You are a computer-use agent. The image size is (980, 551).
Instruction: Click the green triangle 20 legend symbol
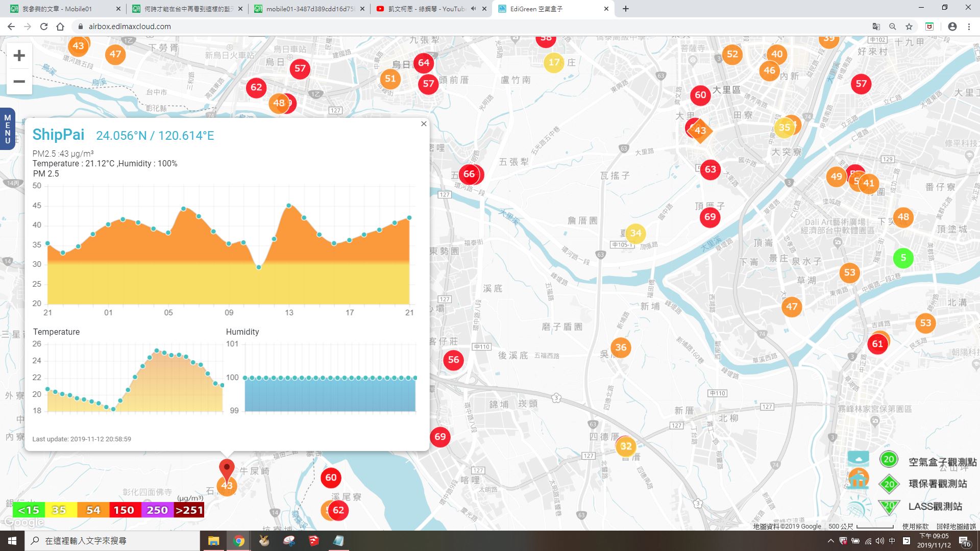[x=889, y=507]
